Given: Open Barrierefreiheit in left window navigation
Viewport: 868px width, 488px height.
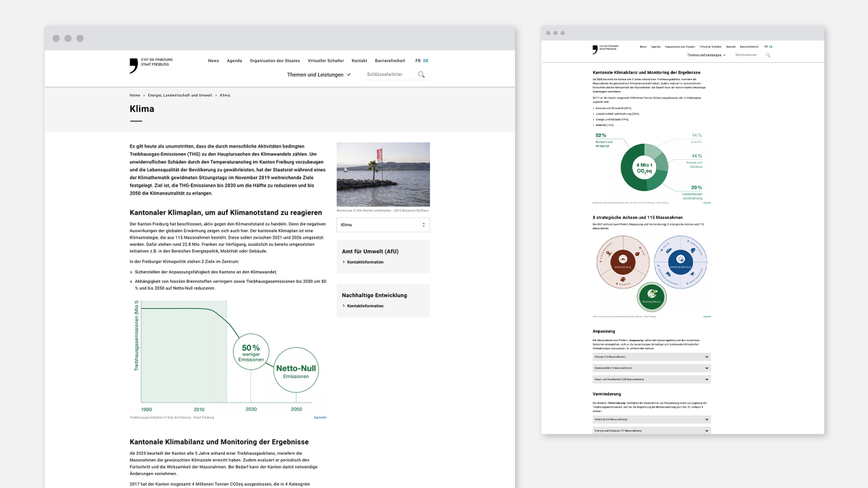Looking at the screenshot, I should pyautogui.click(x=390, y=61).
